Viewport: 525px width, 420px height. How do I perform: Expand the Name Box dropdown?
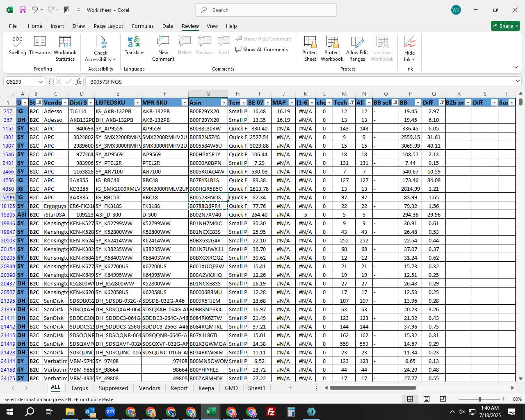tap(40, 82)
